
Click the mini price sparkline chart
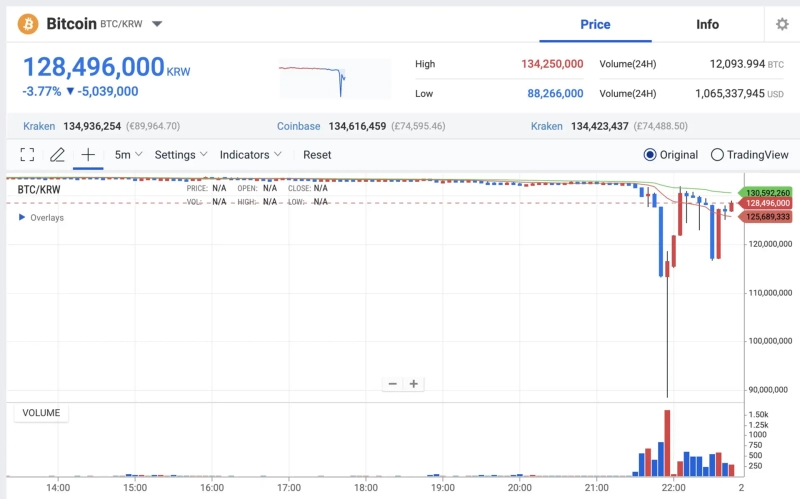[334, 78]
